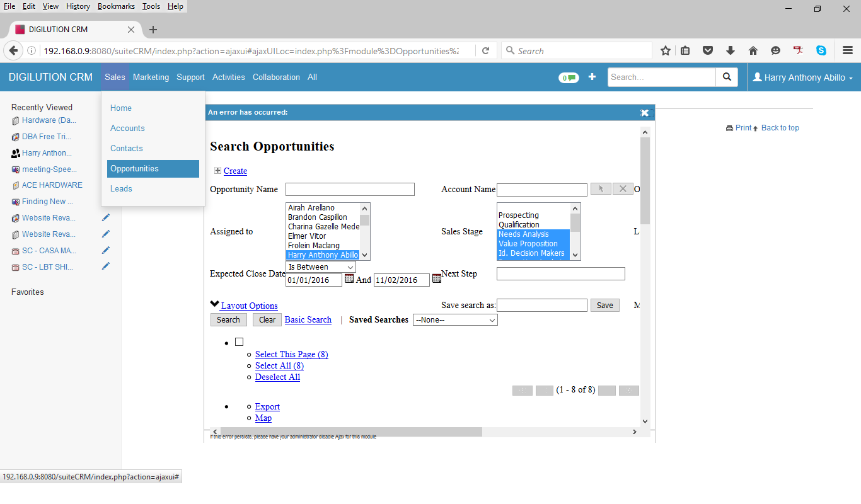Image resolution: width=861 pixels, height=504 pixels.
Task: Click the Search button
Action: [x=228, y=319]
